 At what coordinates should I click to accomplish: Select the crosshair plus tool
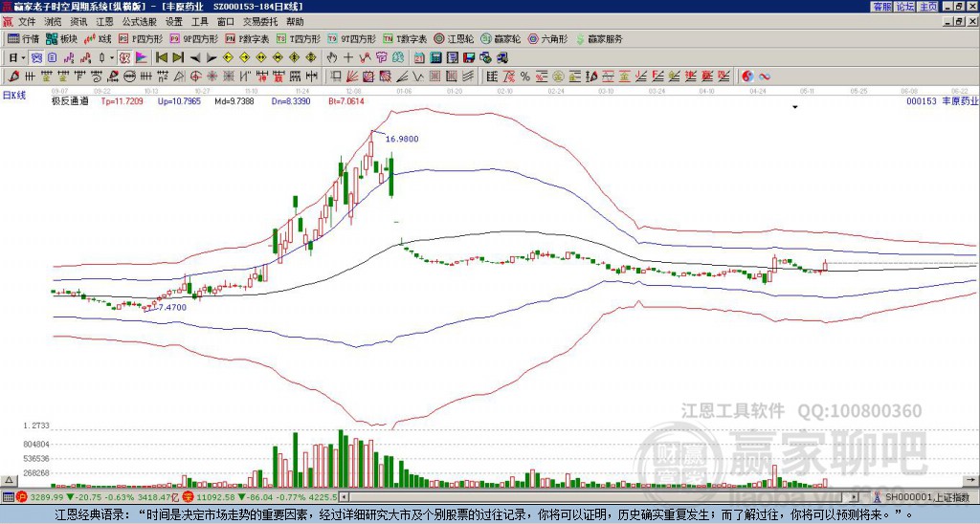(x=348, y=58)
